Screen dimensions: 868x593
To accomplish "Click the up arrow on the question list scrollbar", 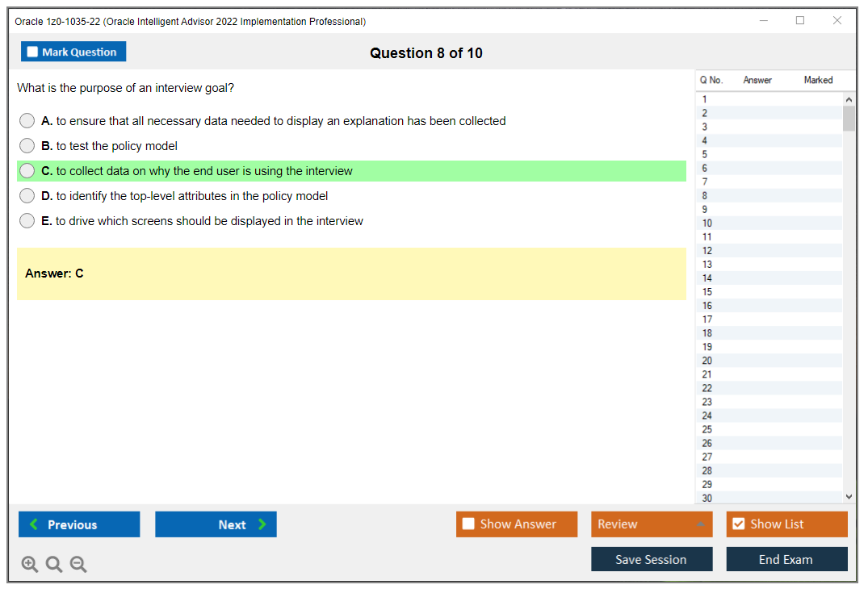I will (848, 98).
